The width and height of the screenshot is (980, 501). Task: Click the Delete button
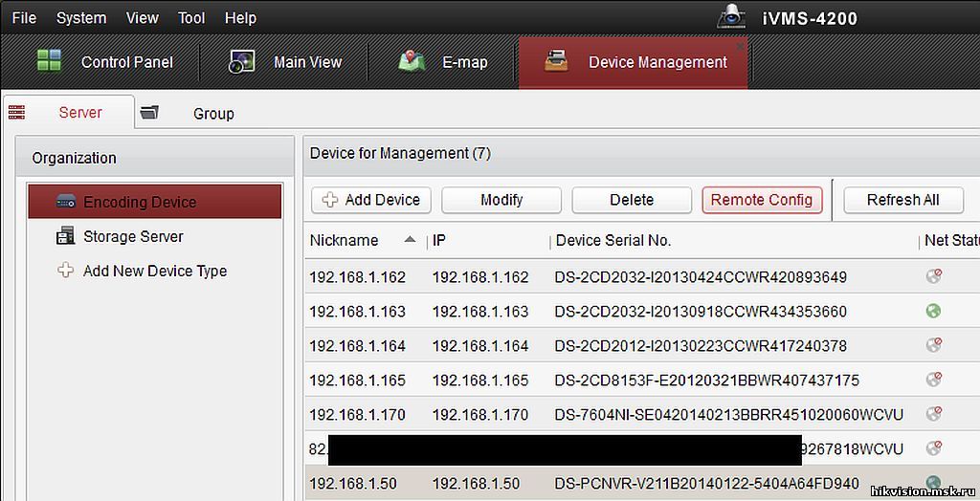[x=632, y=200]
